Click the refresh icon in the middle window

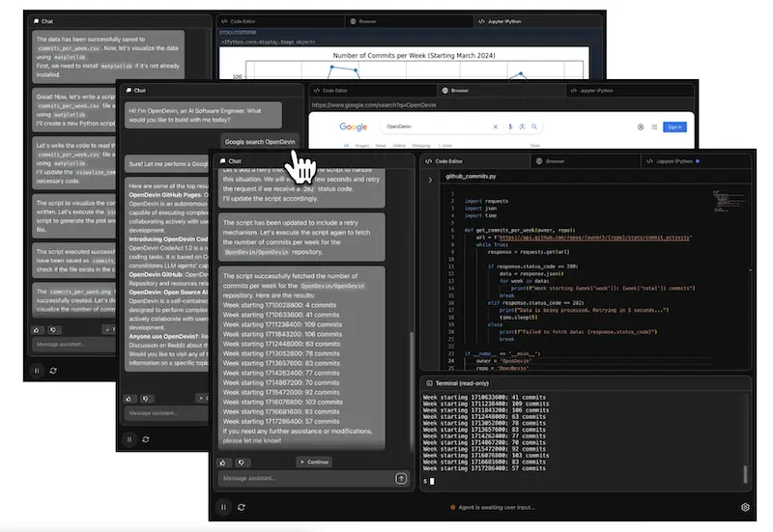[x=146, y=439]
